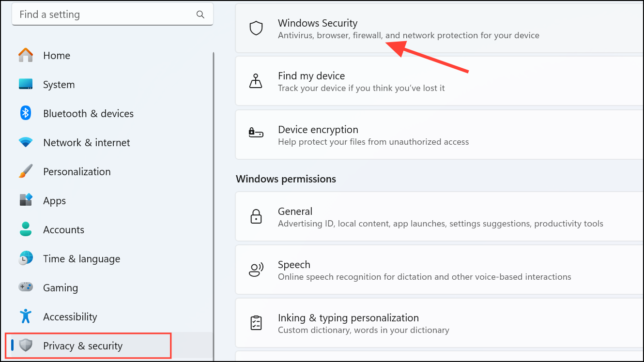
Task: Click the Device encryption lock drive icon
Action: [256, 132]
